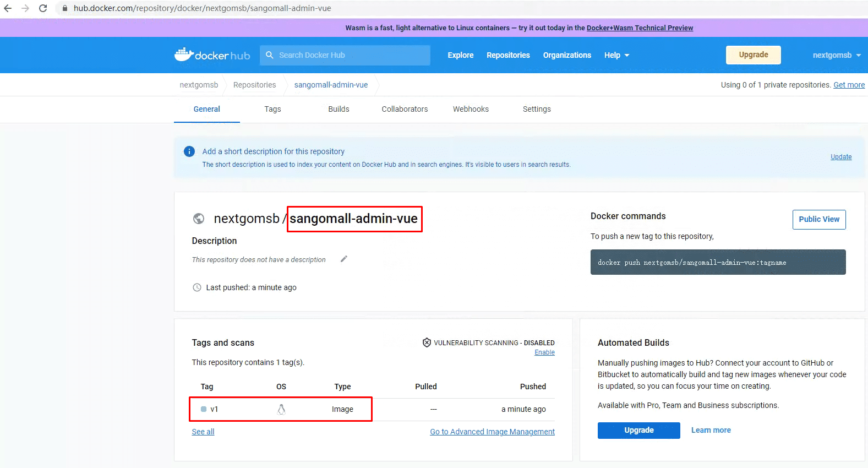
Task: Switch to the Settings tab
Action: click(537, 109)
